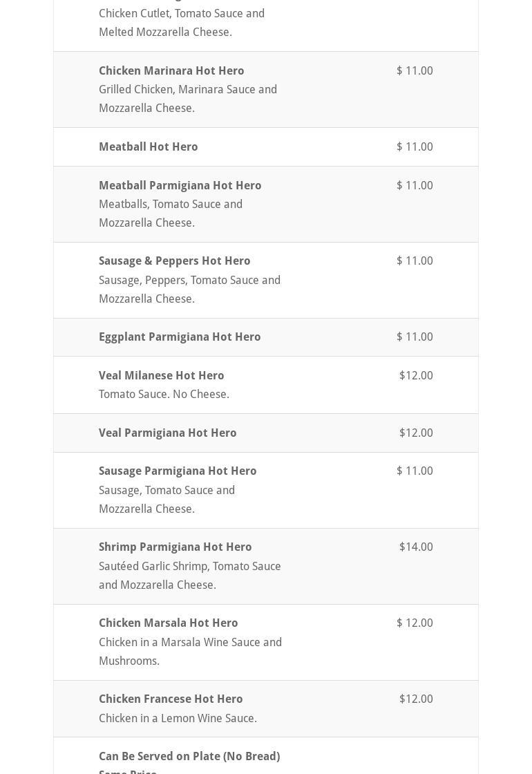The height and width of the screenshot is (774, 532).
Task: Choose the Chicken Marsala Hot Hero title
Action: click(168, 623)
